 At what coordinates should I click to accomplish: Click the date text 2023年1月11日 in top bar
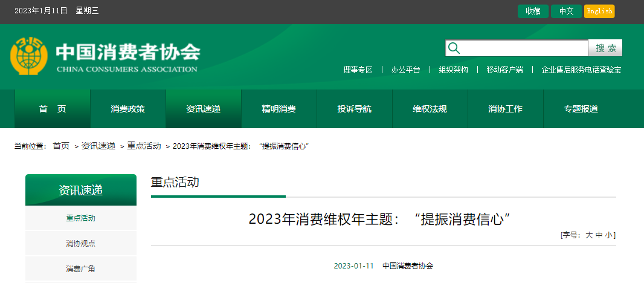(41, 11)
